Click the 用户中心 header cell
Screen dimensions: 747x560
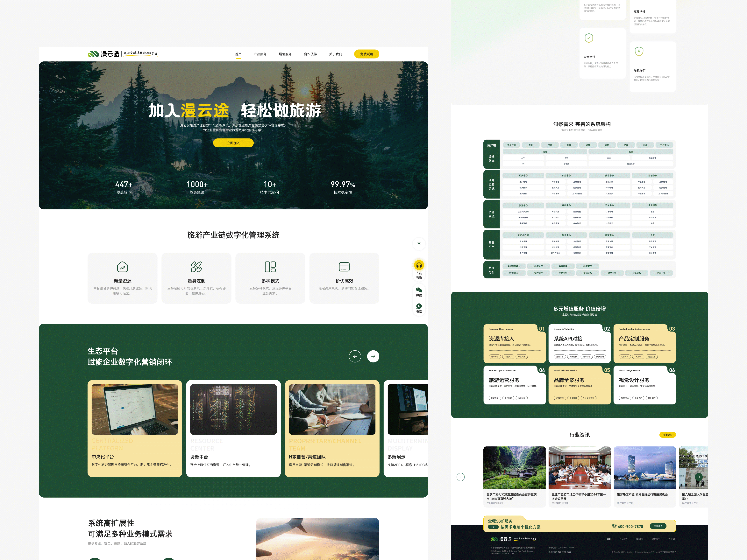click(x=523, y=176)
